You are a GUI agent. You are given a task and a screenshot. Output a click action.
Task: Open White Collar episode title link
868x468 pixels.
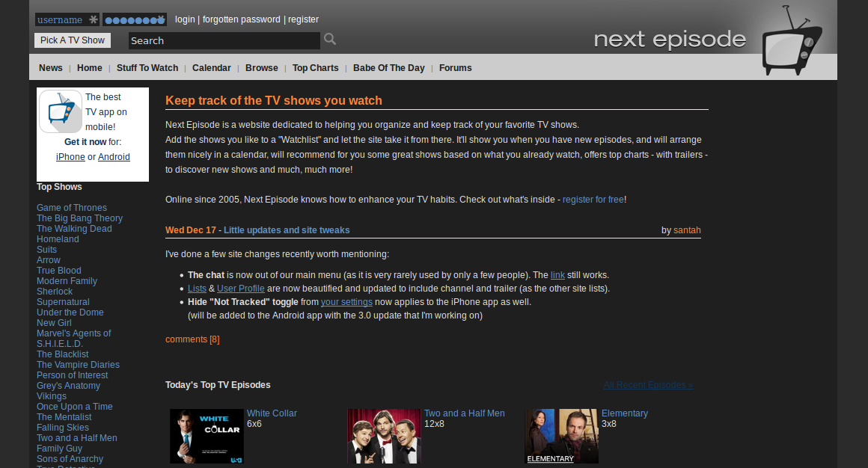[272, 413]
